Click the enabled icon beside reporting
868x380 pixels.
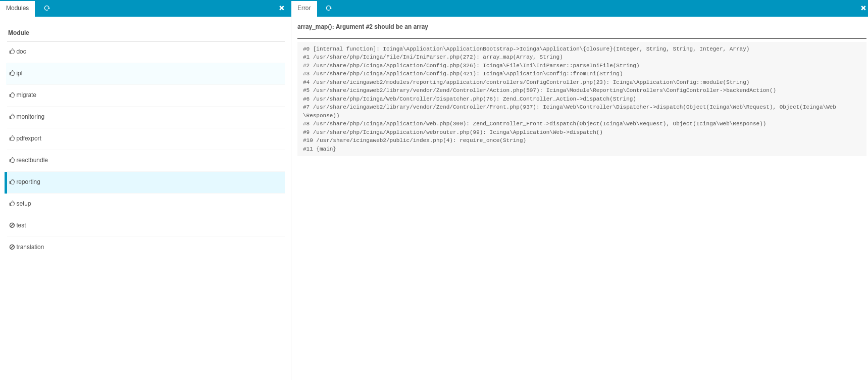[x=12, y=182]
